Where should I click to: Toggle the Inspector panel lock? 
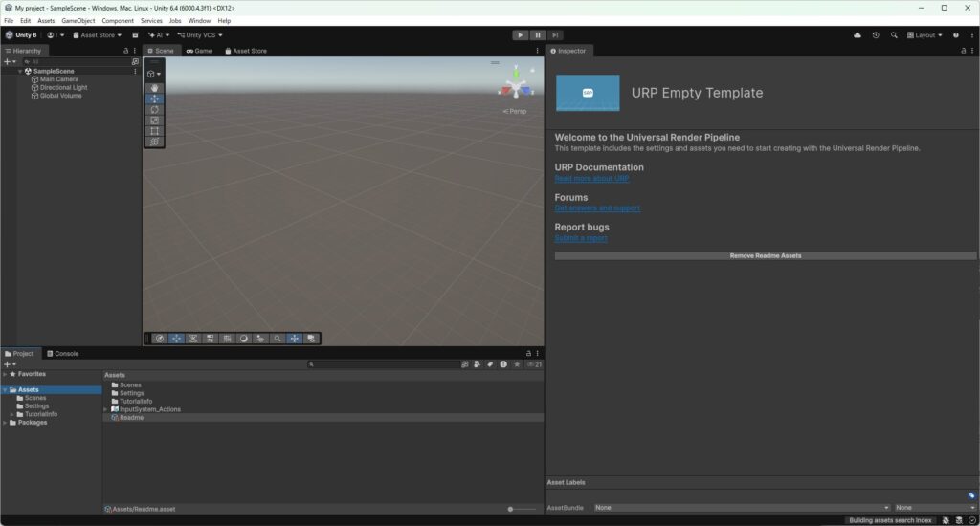961,51
